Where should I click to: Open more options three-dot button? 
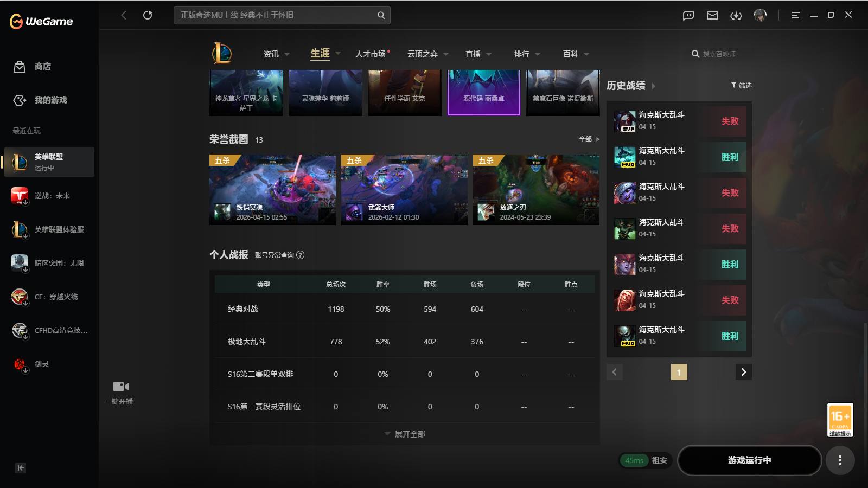point(840,460)
